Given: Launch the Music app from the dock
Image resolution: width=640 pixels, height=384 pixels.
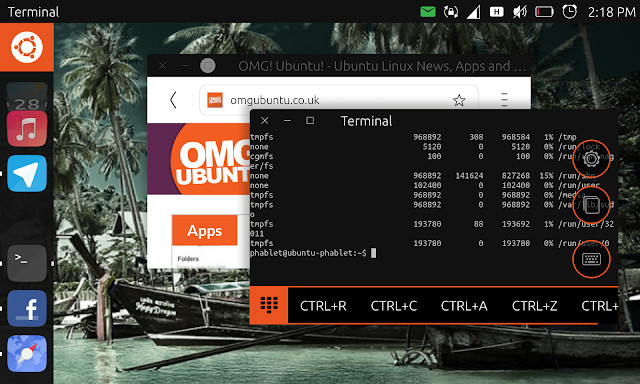Looking at the screenshot, I should 27,128.
